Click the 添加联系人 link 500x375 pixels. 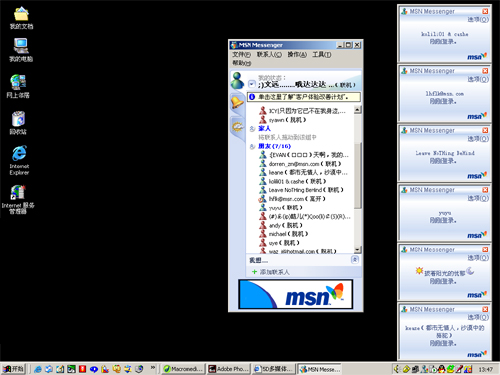[x=274, y=272]
